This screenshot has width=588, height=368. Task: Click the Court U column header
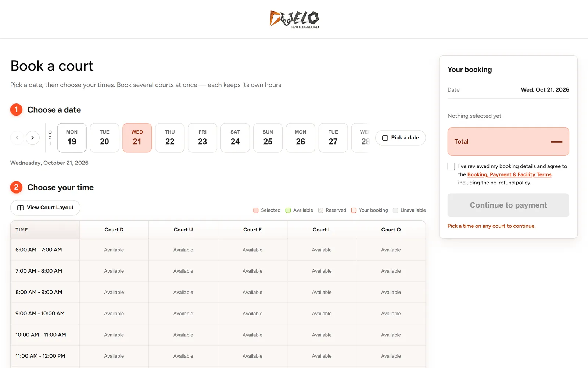(x=183, y=230)
